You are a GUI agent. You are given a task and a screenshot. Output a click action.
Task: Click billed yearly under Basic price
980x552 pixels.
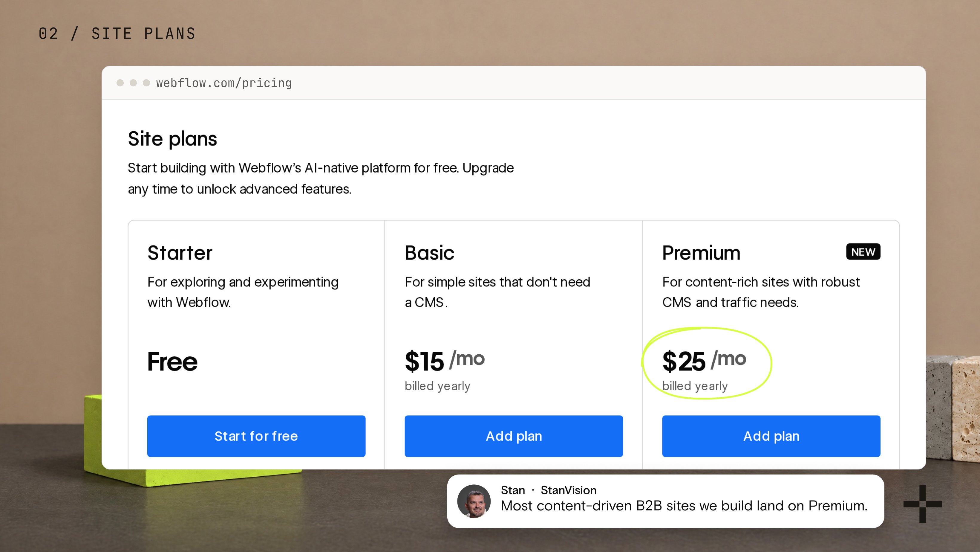point(437,386)
